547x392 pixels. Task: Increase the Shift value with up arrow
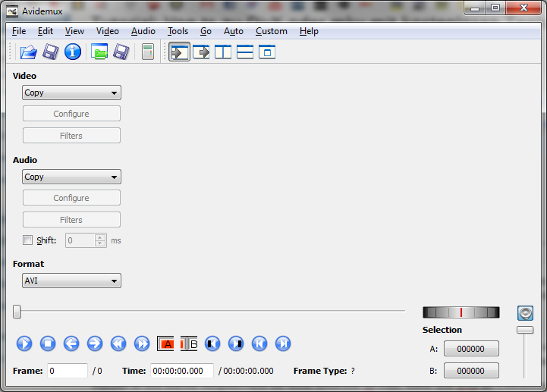click(100, 237)
